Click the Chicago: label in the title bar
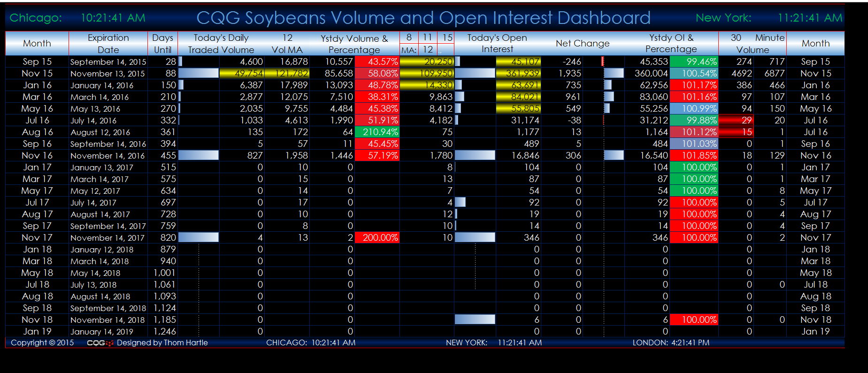 36,18
